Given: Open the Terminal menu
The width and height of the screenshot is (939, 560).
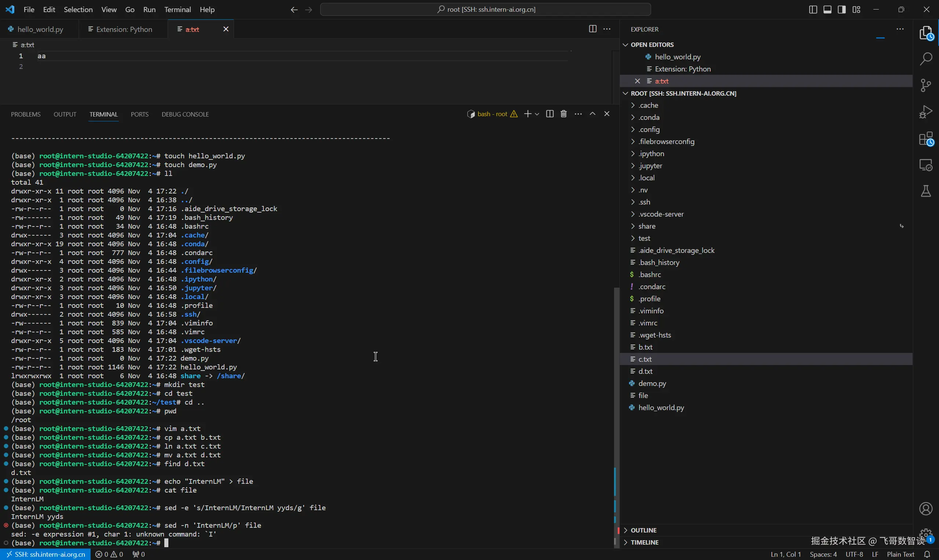Looking at the screenshot, I should 177,10.
